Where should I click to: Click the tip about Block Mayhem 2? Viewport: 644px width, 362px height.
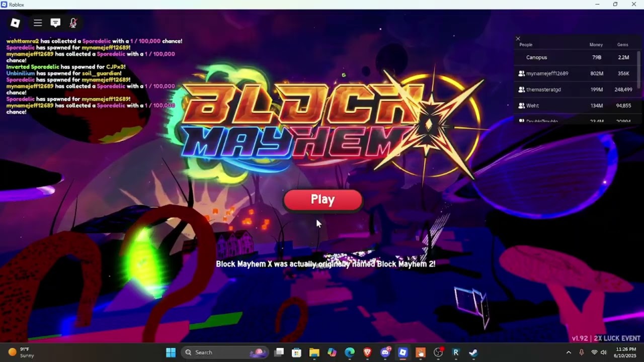pyautogui.click(x=326, y=264)
